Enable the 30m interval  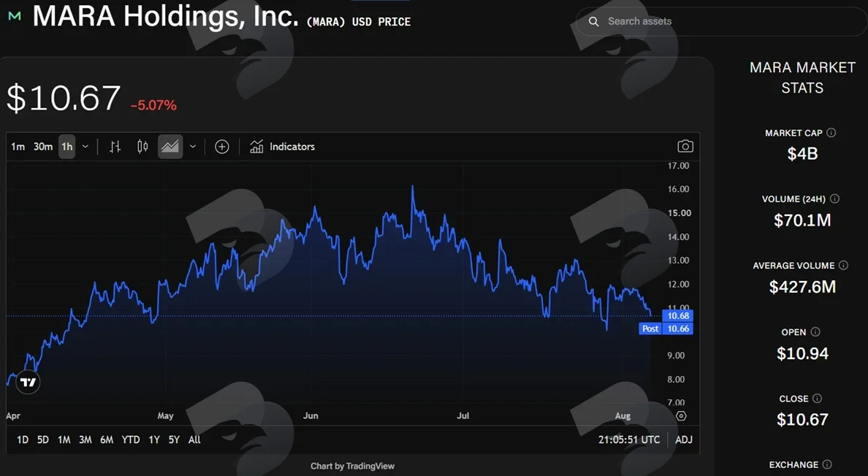click(x=43, y=147)
